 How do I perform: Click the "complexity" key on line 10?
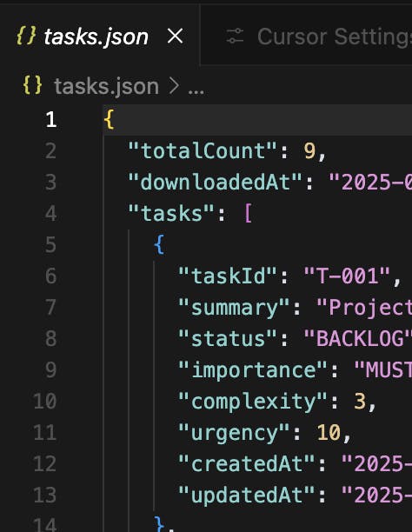pyautogui.click(x=253, y=402)
